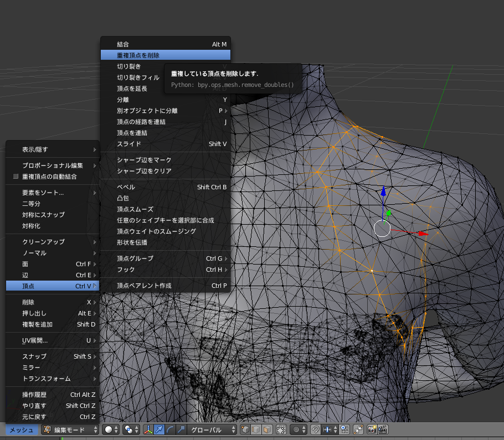
Task: Choose 切り裂き from the vertex submenu
Action: coord(166,66)
